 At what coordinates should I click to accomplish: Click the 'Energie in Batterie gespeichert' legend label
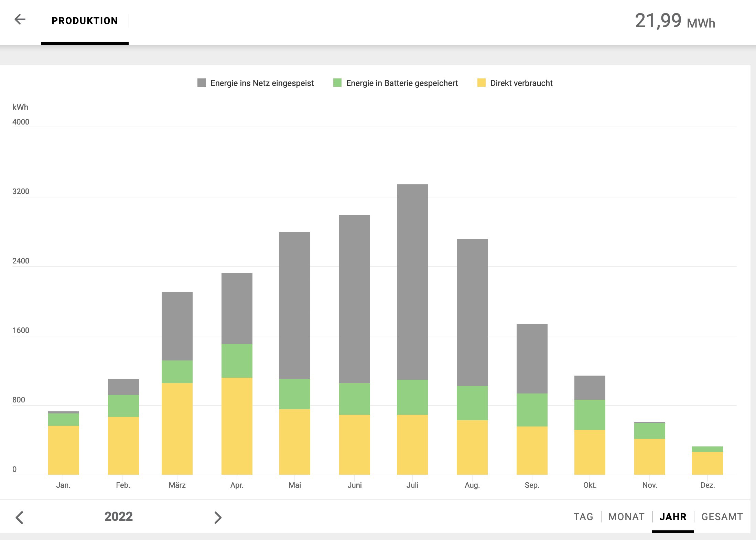click(x=402, y=83)
